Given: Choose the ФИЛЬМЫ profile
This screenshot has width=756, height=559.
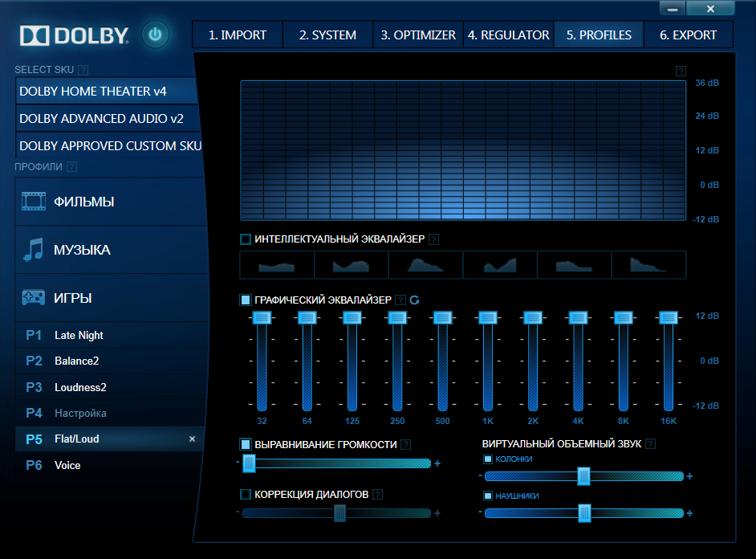Looking at the screenshot, I should tap(110, 202).
